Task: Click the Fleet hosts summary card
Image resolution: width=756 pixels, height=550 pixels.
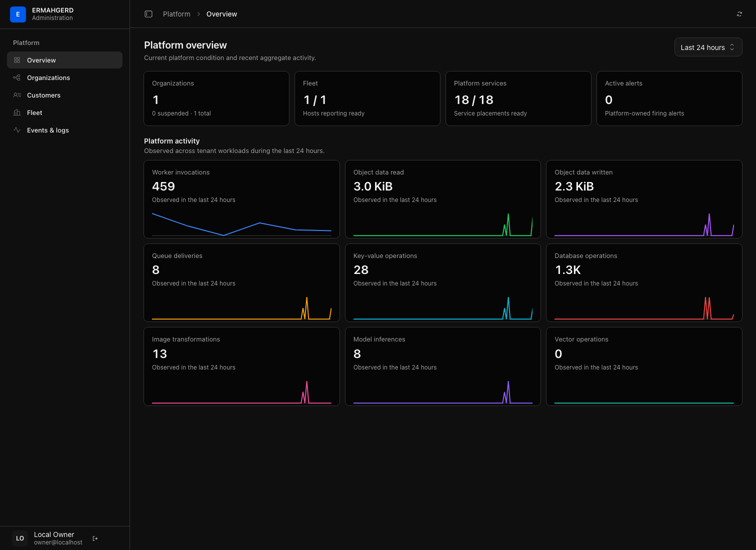Action: pyautogui.click(x=367, y=98)
